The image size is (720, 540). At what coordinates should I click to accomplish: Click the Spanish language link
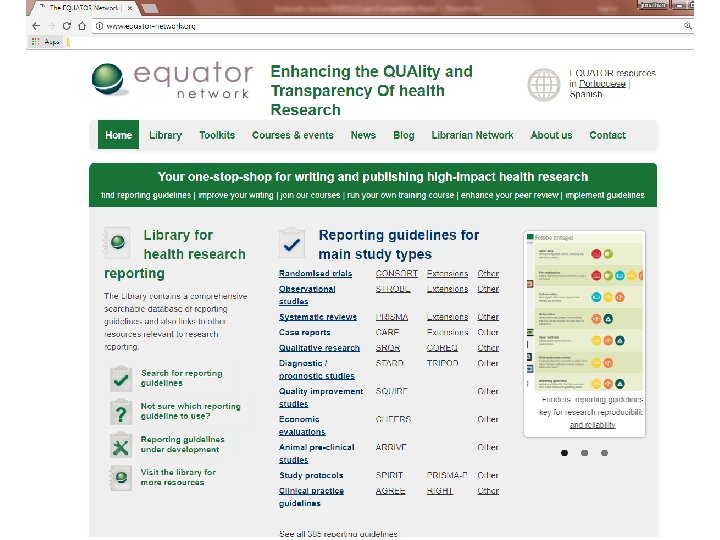click(x=585, y=94)
